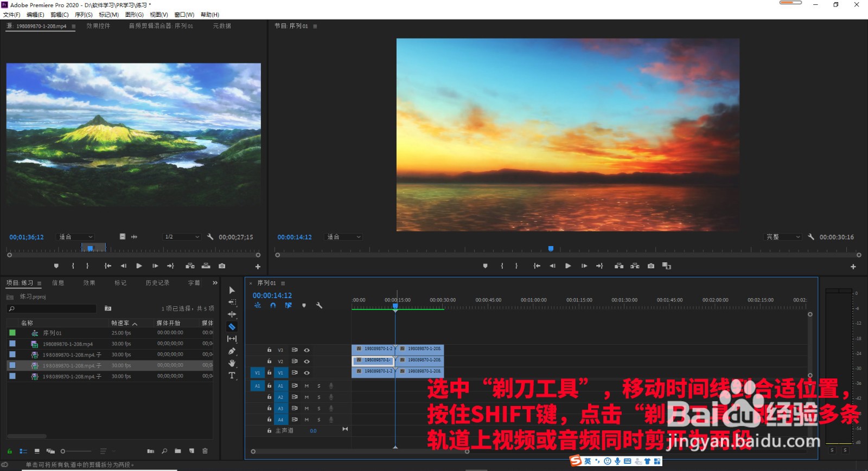
Task: Click trash Clear icon in Project panel
Action: coord(205,451)
